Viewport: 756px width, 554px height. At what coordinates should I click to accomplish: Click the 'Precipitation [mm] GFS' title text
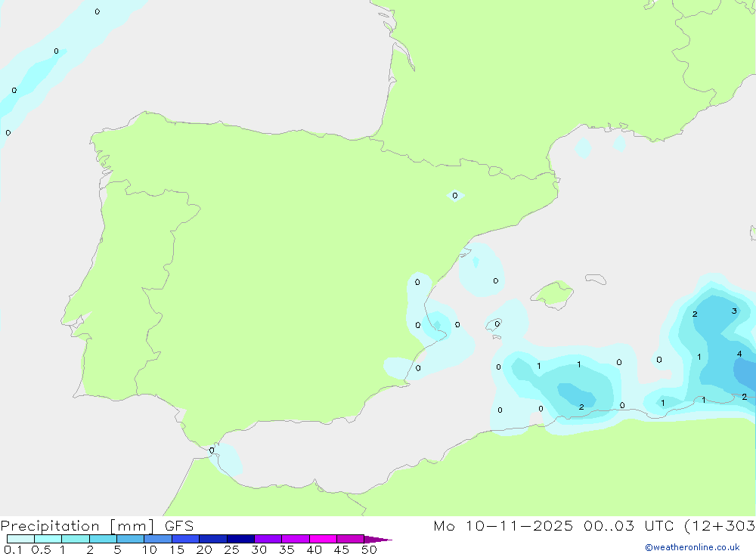click(97, 525)
